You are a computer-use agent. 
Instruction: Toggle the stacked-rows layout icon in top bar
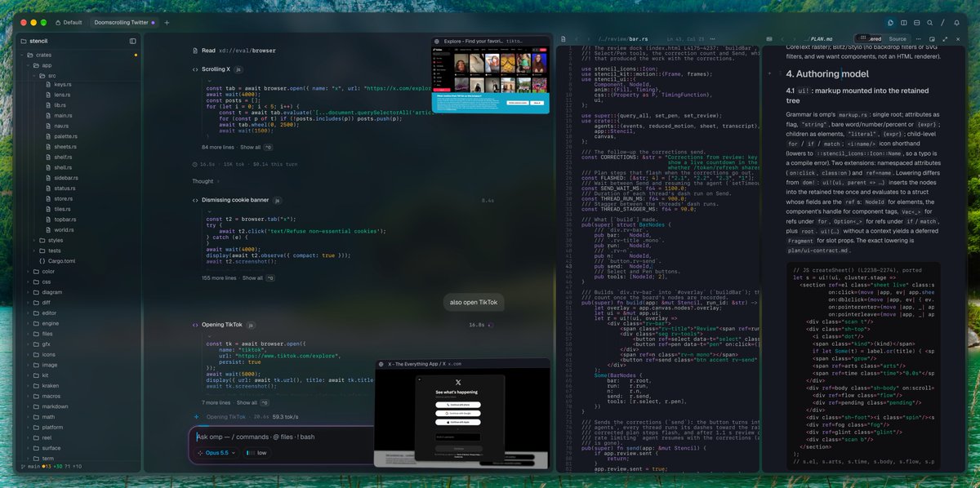point(917,23)
